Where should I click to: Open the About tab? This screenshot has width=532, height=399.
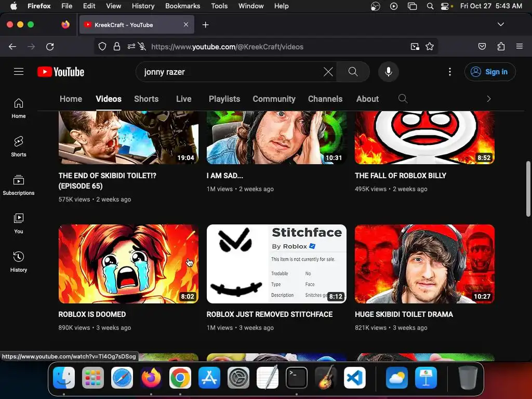click(x=367, y=99)
